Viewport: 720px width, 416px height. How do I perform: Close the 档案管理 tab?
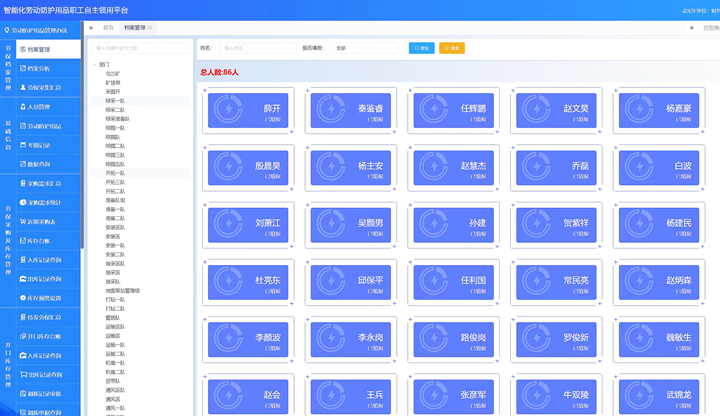[x=150, y=28]
